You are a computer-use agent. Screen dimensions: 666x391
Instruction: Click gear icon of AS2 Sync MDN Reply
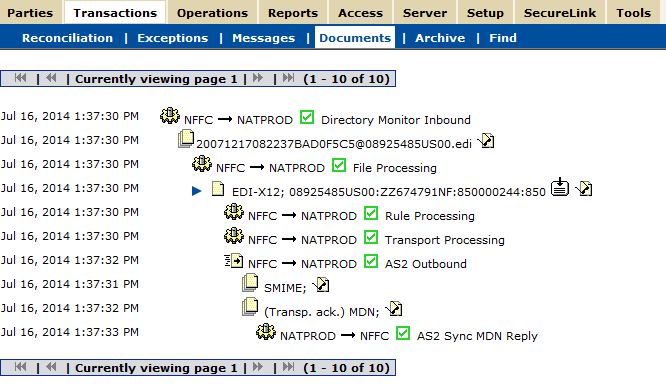pos(266,332)
